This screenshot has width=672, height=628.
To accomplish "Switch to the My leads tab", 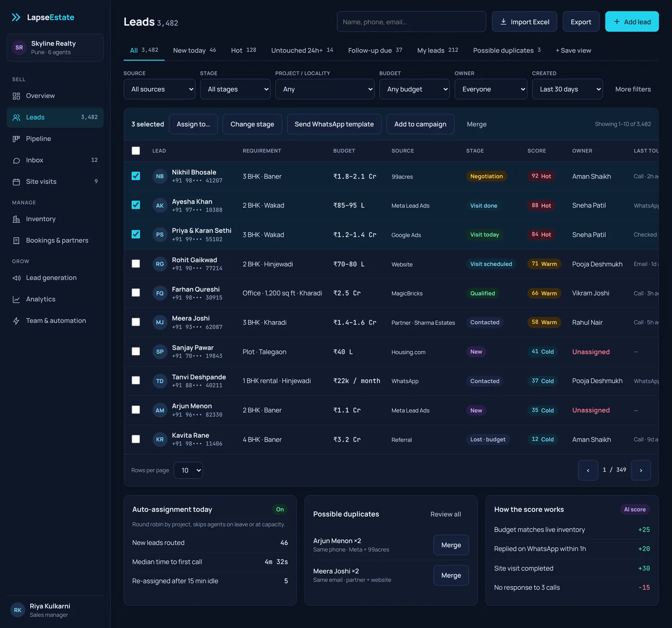I will click(x=438, y=50).
